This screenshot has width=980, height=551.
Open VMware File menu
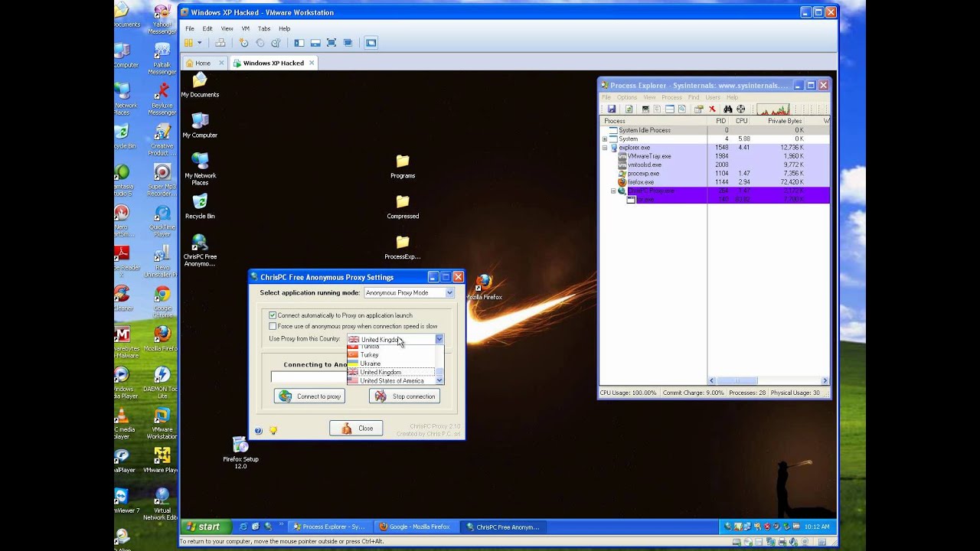pyautogui.click(x=189, y=28)
